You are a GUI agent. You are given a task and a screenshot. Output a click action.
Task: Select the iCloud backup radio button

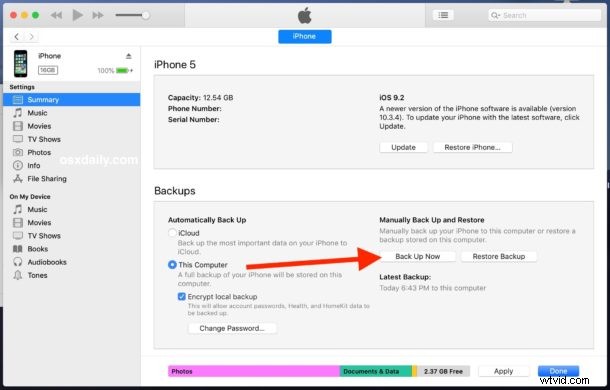click(x=172, y=233)
